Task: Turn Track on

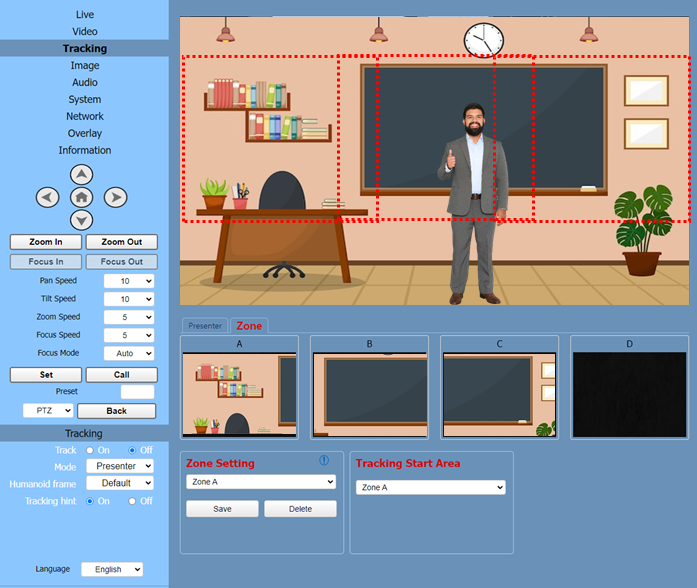Action: point(90,450)
